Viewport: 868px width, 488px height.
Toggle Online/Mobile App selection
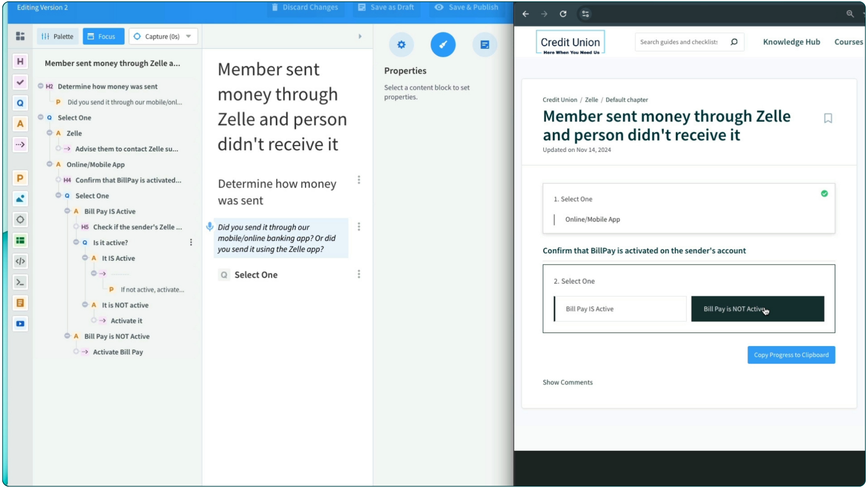pos(592,219)
